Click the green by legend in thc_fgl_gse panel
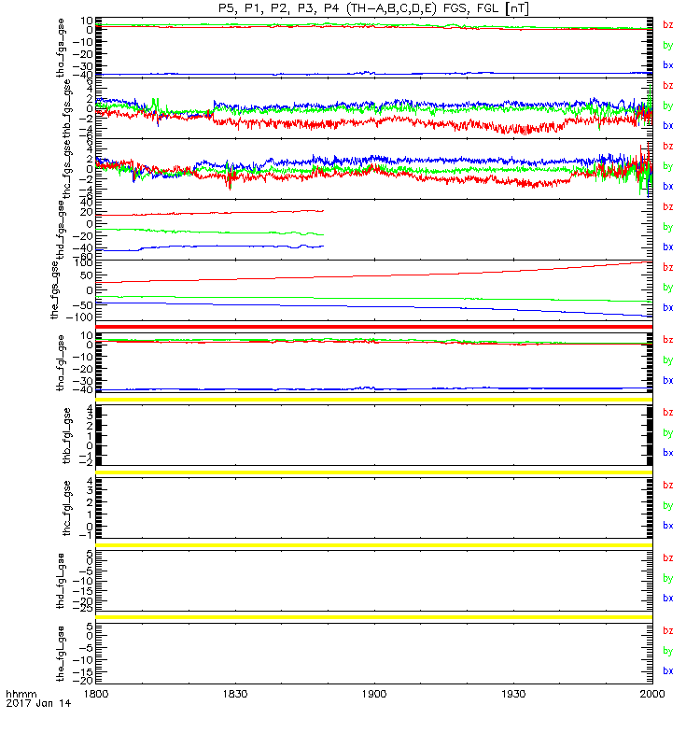The image size is (700, 747). 668,506
